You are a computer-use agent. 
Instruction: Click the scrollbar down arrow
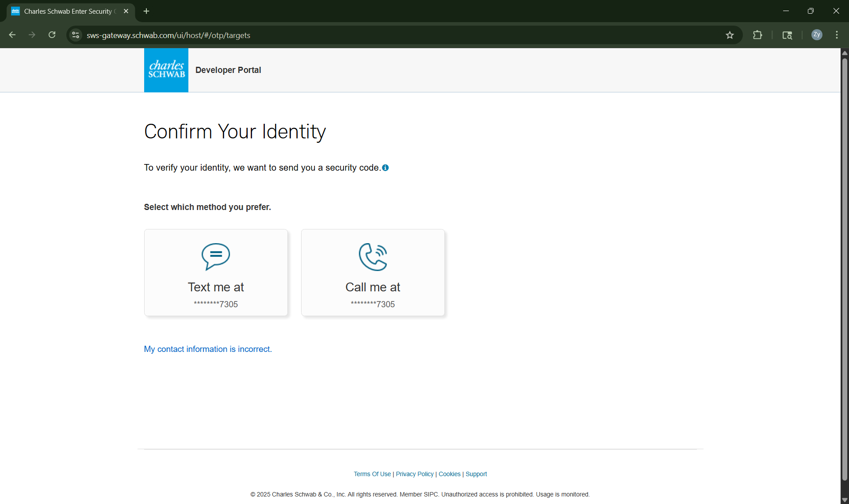[845, 500]
